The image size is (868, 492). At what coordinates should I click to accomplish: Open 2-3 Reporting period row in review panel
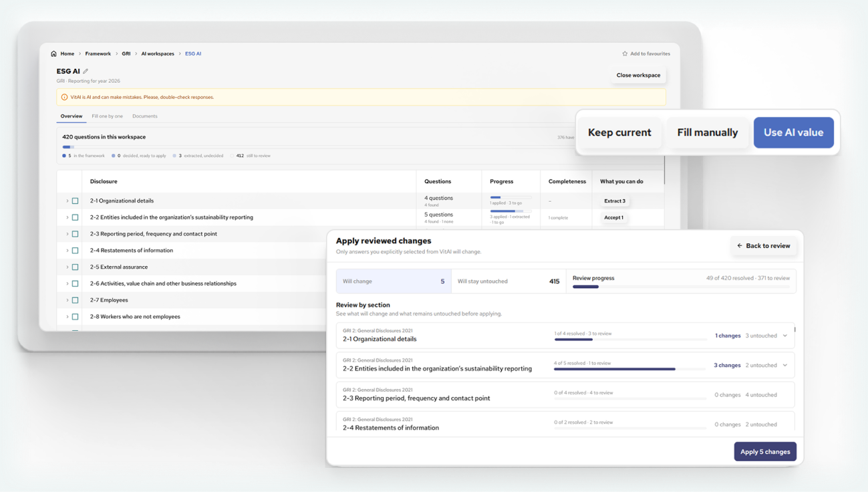(565, 394)
